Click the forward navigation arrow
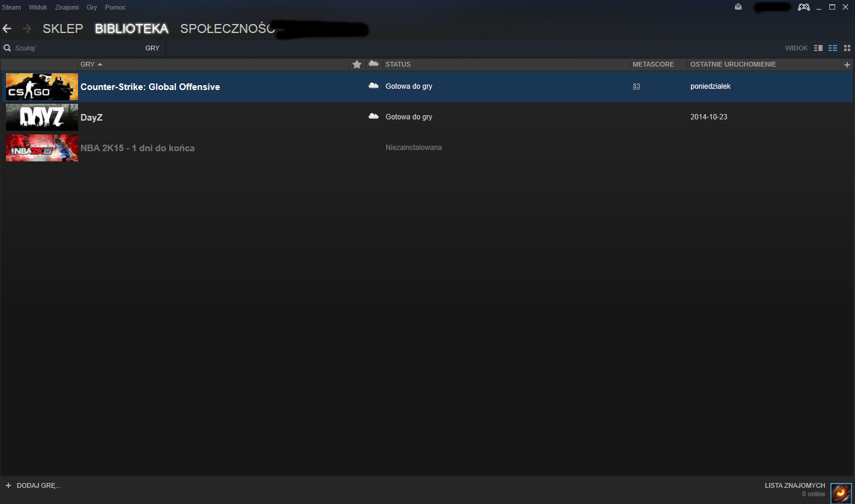855x504 pixels. (x=26, y=28)
